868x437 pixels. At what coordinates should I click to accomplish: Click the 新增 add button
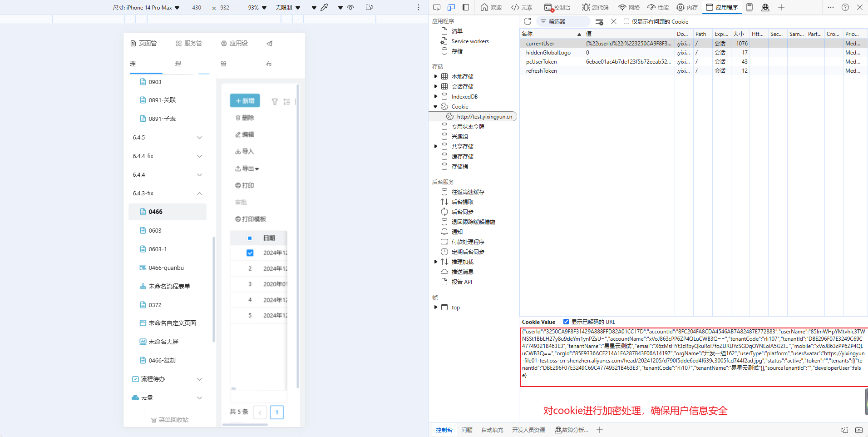click(245, 101)
